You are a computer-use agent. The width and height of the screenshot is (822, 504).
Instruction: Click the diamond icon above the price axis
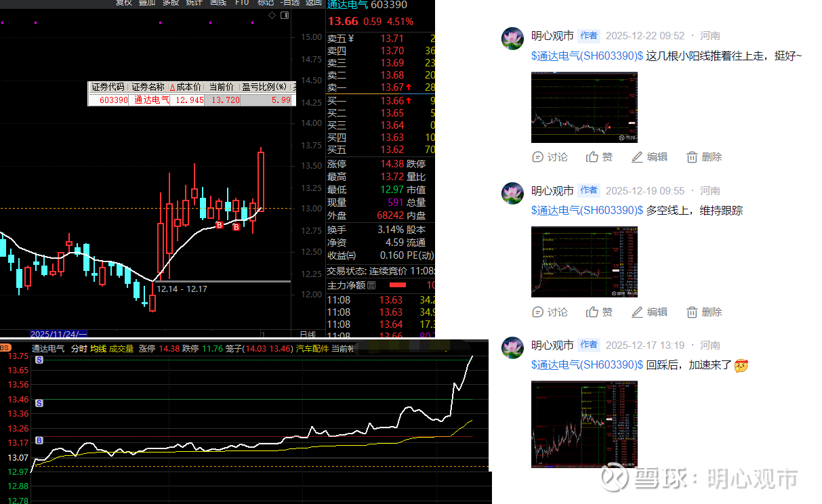(x=272, y=15)
